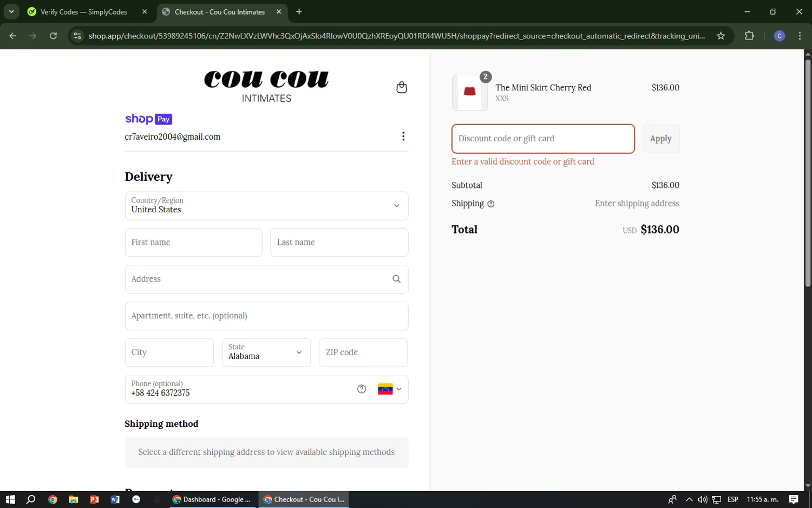View site information icon in address bar
812x508 pixels.
pyautogui.click(x=77, y=36)
